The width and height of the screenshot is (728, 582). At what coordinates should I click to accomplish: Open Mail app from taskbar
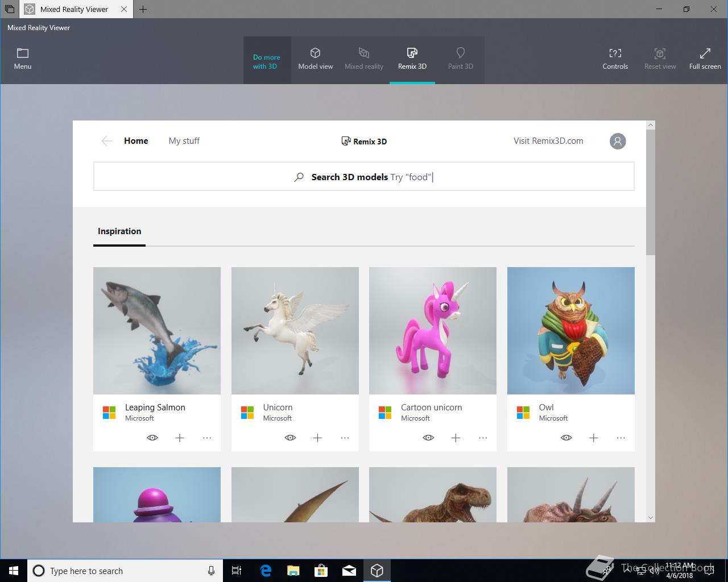point(349,571)
